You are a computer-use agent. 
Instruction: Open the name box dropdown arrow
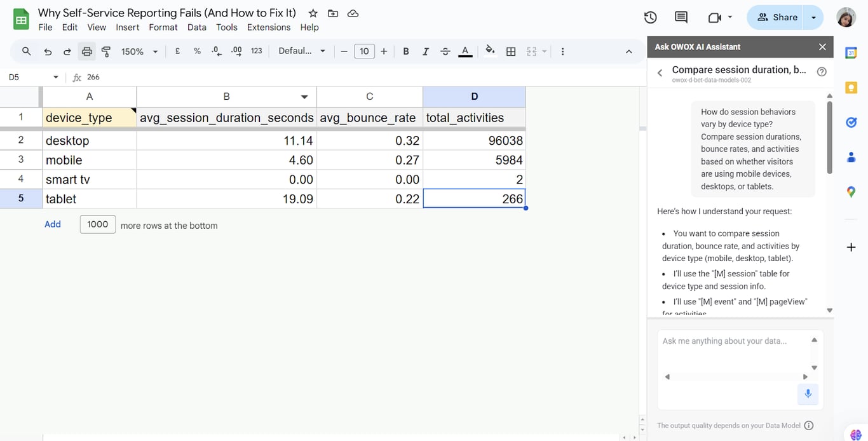click(x=55, y=77)
